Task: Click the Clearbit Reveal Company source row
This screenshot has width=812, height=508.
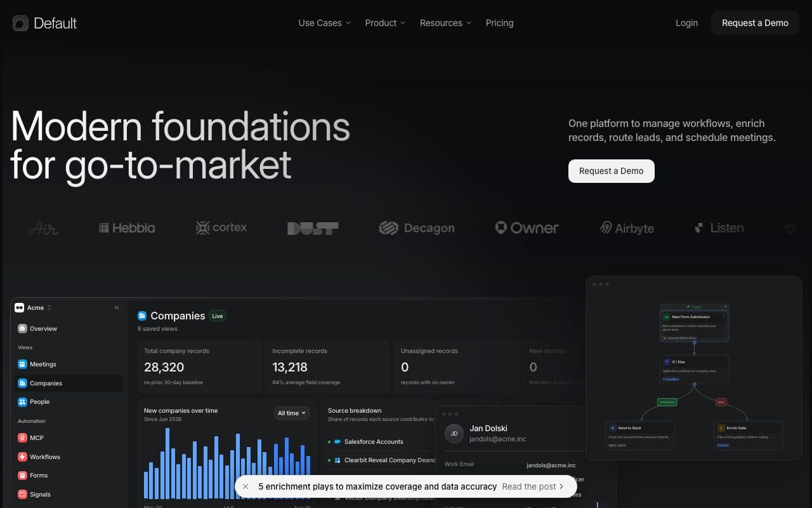Action: (383, 460)
